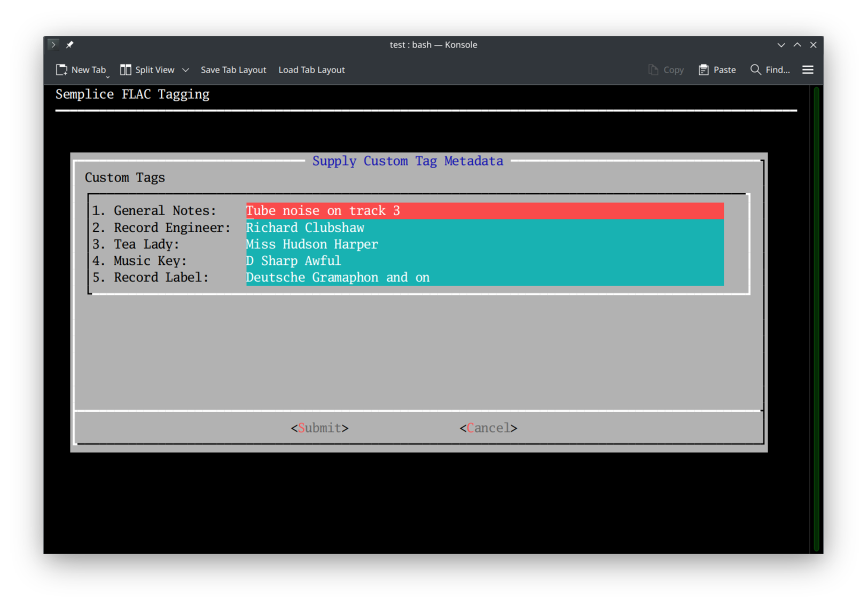Select Load Tab Layout
Image resolution: width=868 pixels, height=606 pixels.
coord(311,69)
